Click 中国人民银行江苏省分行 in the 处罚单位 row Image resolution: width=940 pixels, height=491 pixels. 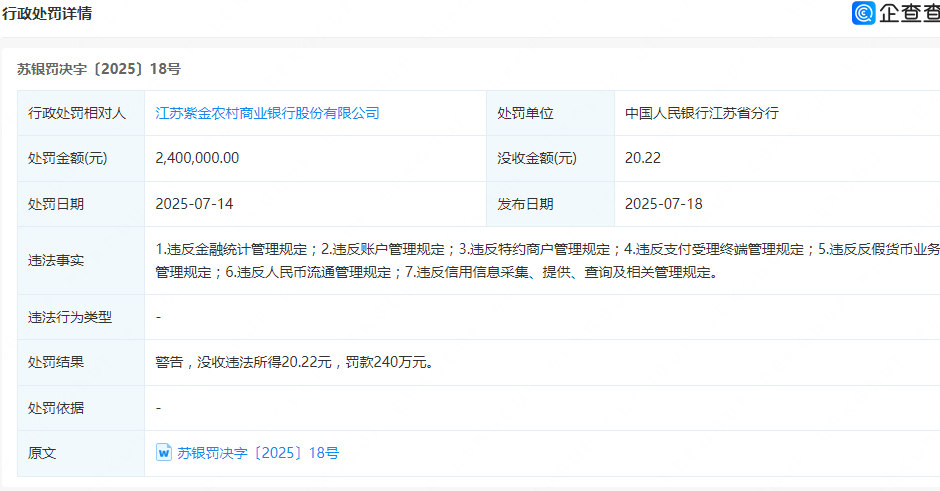pos(701,113)
